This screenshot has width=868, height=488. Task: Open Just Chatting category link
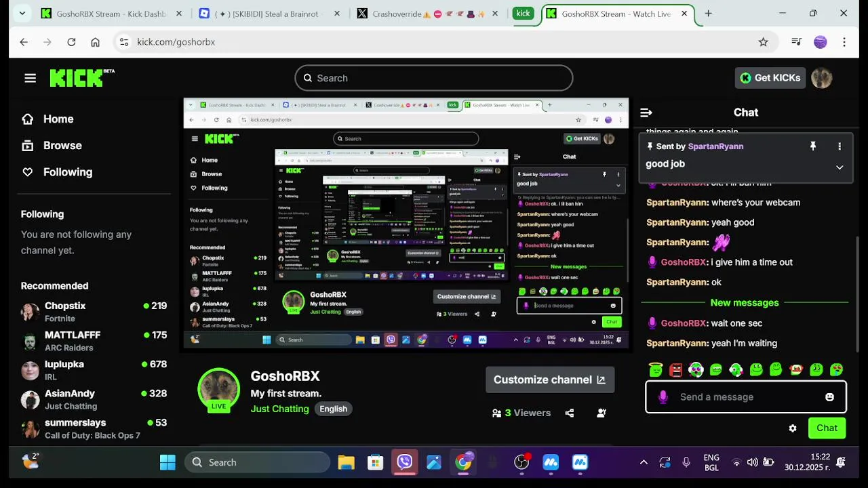tap(279, 409)
